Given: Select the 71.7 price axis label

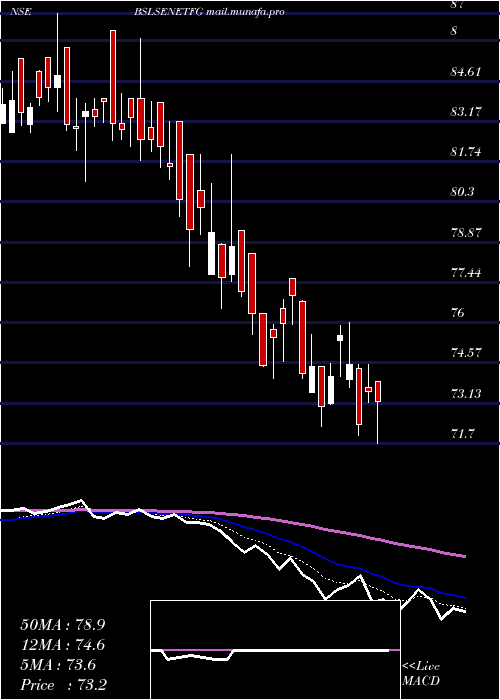Looking at the screenshot, I should coord(462,433).
